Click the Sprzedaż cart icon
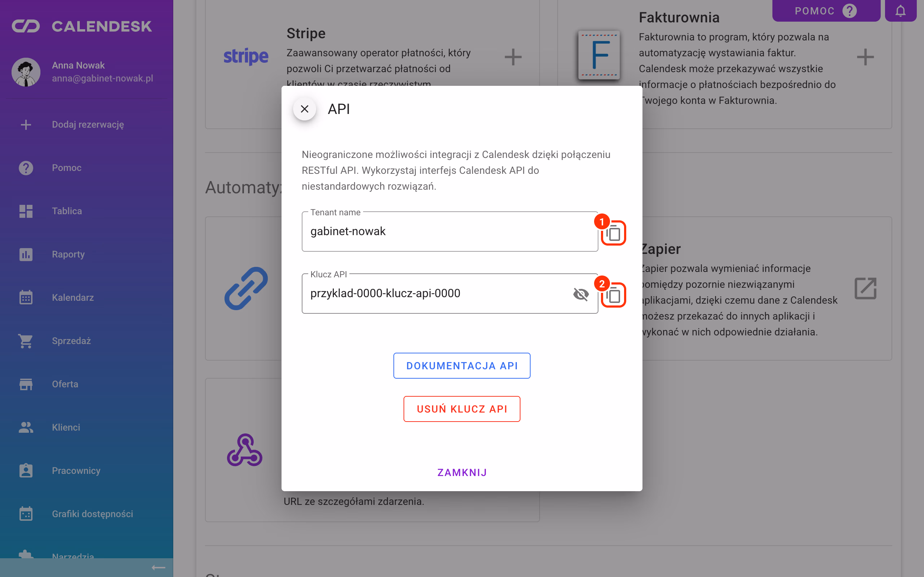The width and height of the screenshot is (924, 577). pos(26,341)
